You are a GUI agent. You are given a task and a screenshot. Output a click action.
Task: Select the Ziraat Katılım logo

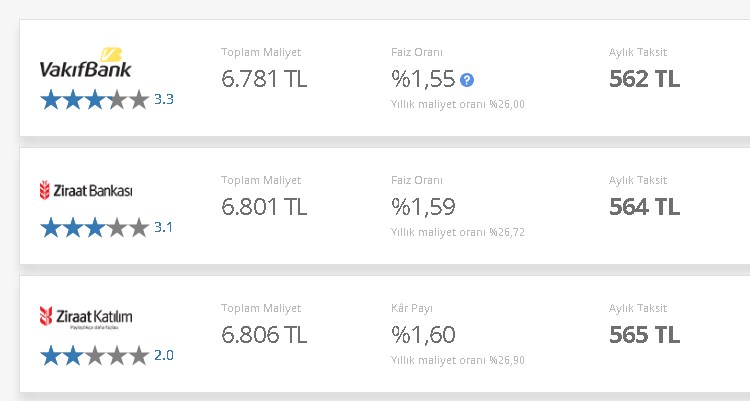tap(86, 318)
